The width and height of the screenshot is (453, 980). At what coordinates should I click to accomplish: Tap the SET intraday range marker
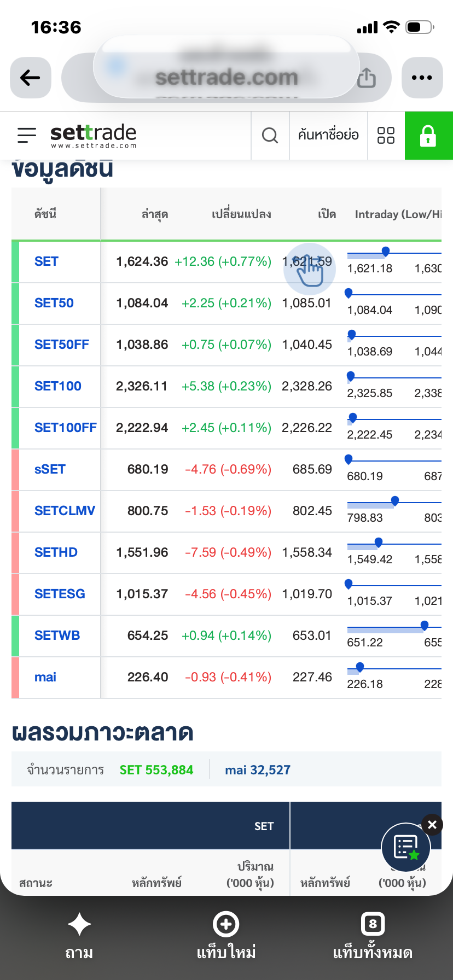pos(386,252)
